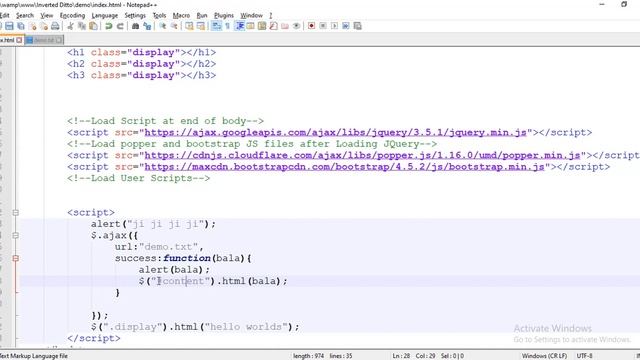Viewport: 640px width, 360px height.
Task: Collapse the <script> block fold marker
Action: (16, 213)
